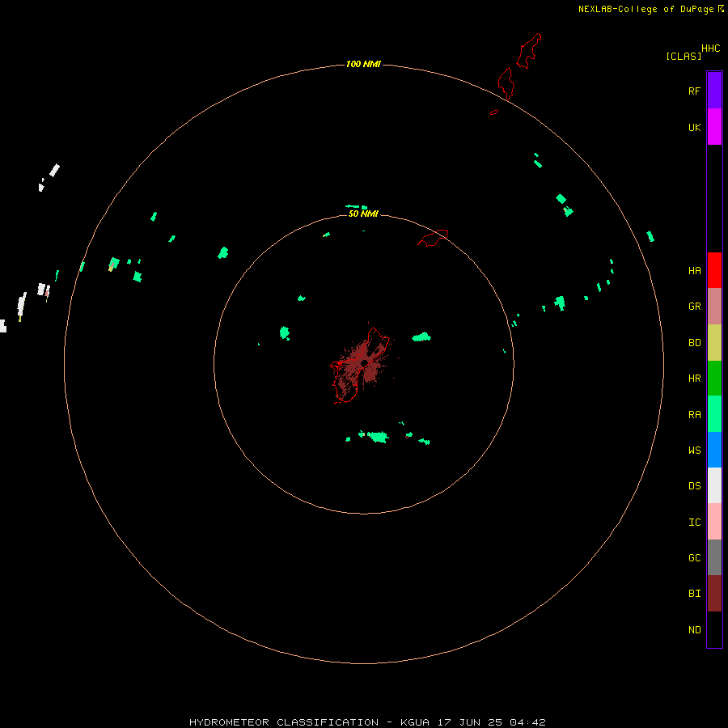Click the BI legend label
Screen dimensions: 728x728
[694, 594]
